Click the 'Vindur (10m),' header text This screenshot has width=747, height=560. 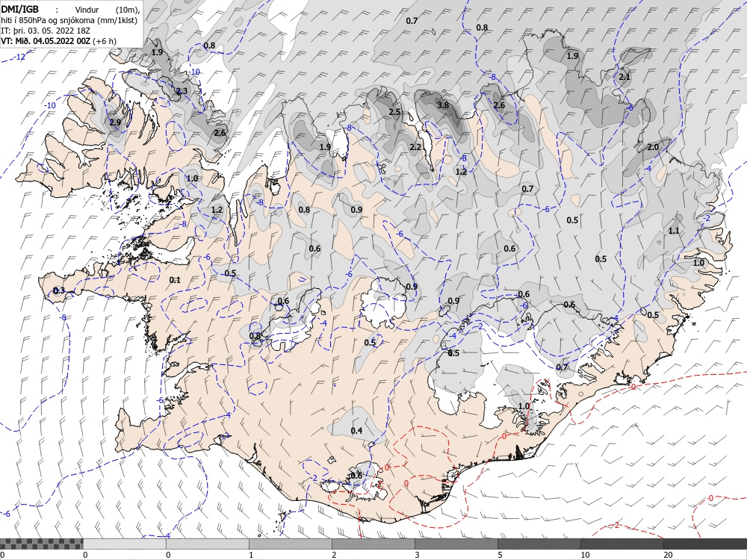tap(108, 10)
